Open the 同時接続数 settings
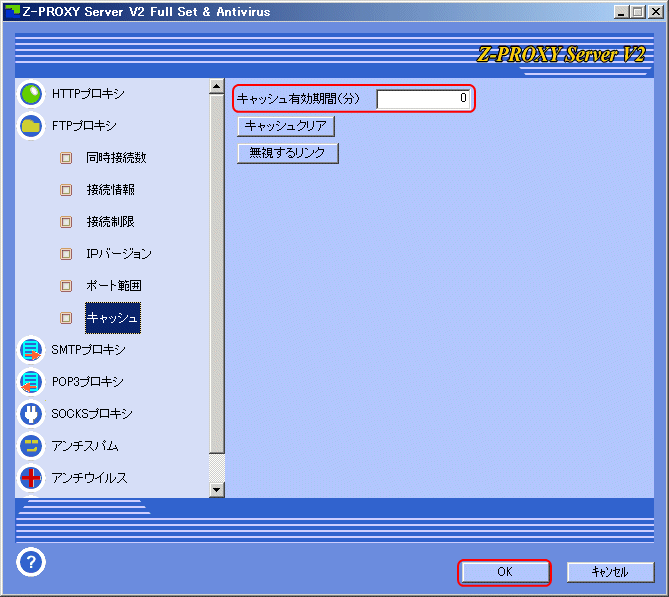 coord(116,158)
